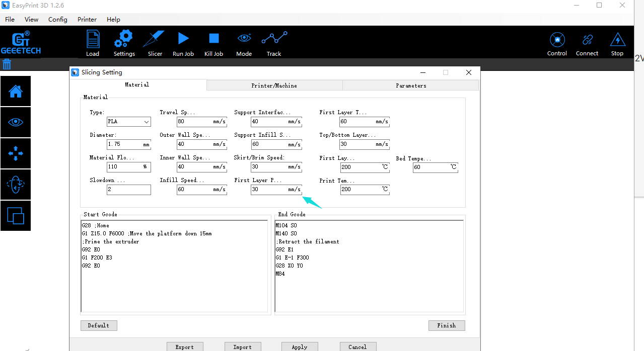The width and height of the screenshot is (644, 351).
Task: Open the File menu
Action: pyautogui.click(x=10, y=19)
